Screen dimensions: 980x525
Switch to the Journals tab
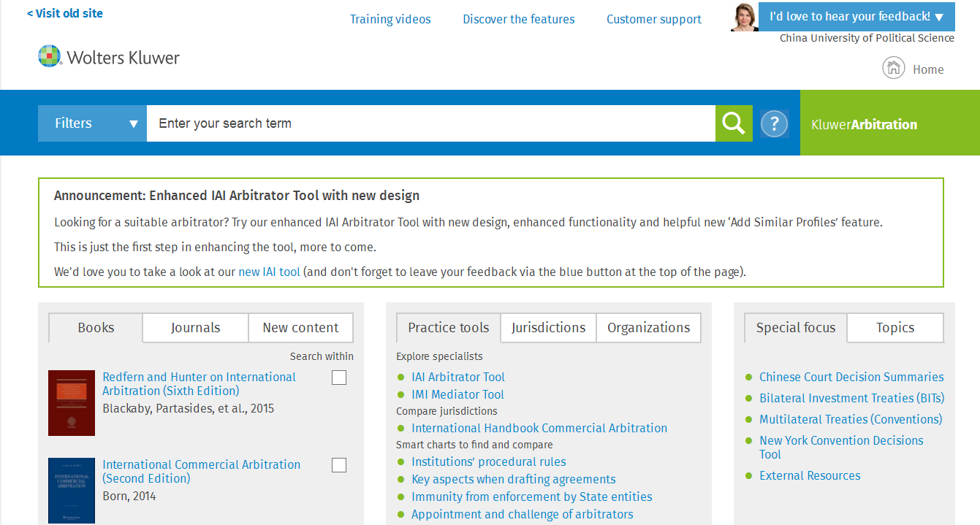[x=196, y=328]
